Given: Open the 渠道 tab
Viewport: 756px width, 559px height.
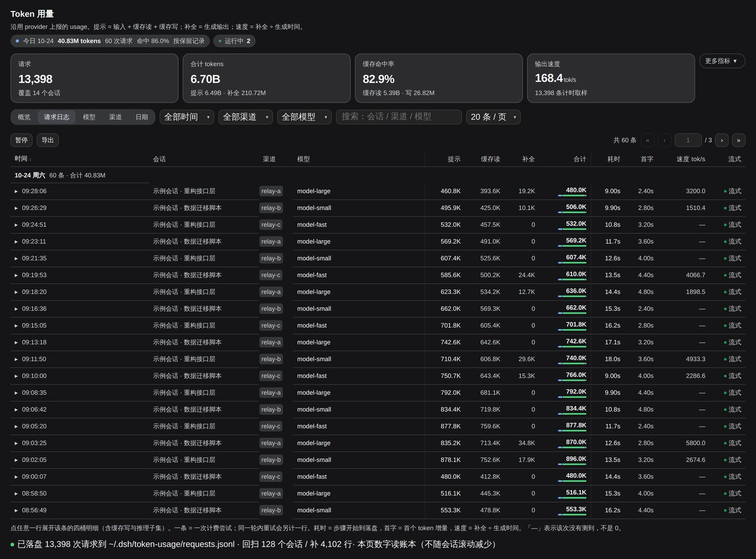Looking at the screenshot, I should (115, 117).
